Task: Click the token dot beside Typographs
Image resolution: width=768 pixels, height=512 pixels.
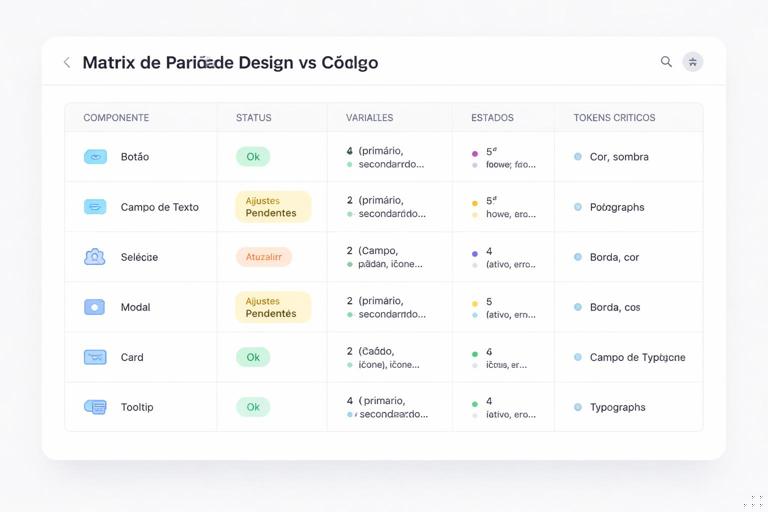Action: coord(578,407)
